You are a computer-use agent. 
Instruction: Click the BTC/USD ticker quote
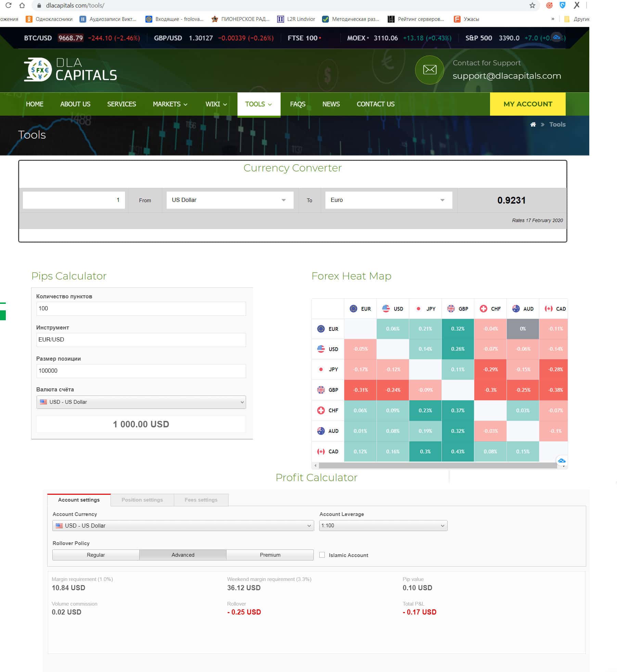[x=82, y=38]
